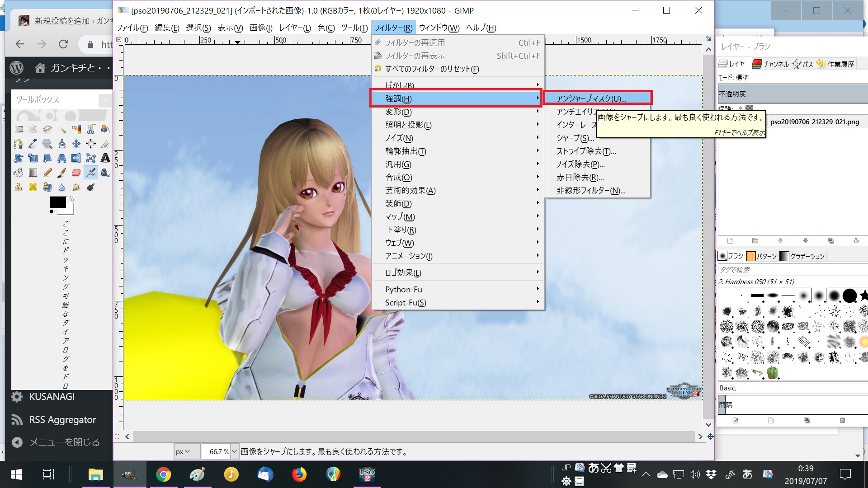Viewport: 868px width, 488px height.
Task: Open the px unit dropdown
Action: 183,451
